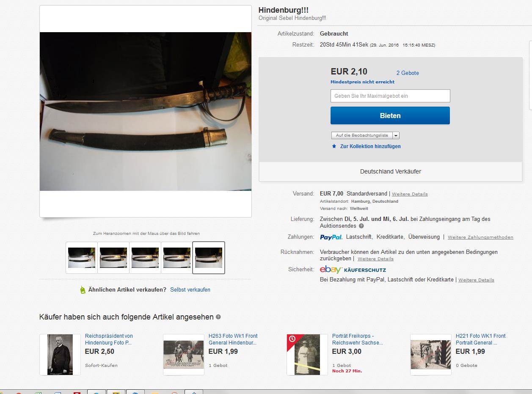Image resolution: width=532 pixels, height=394 pixels.
Task: Open Reichspräsident von Hindenburg Foto listing
Action: tap(109, 339)
